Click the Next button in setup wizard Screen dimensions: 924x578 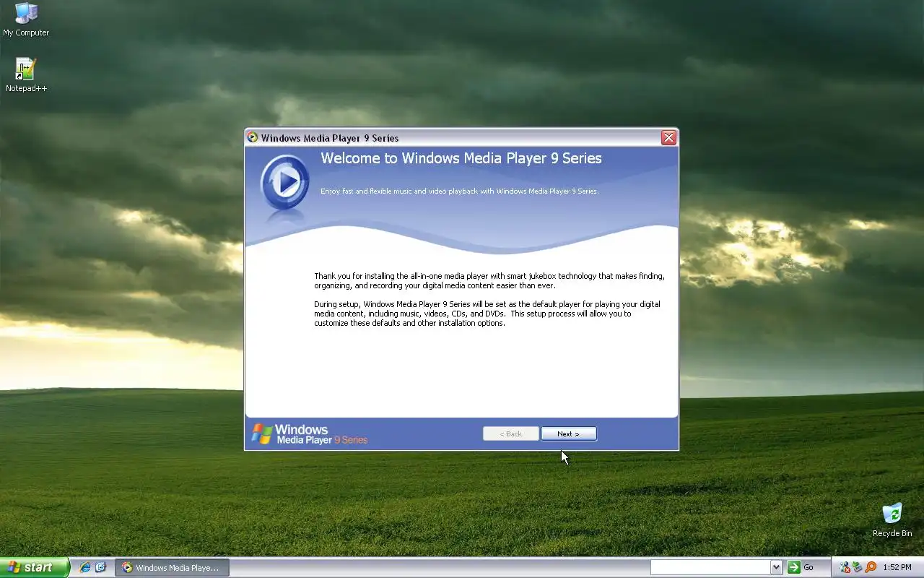coord(569,433)
